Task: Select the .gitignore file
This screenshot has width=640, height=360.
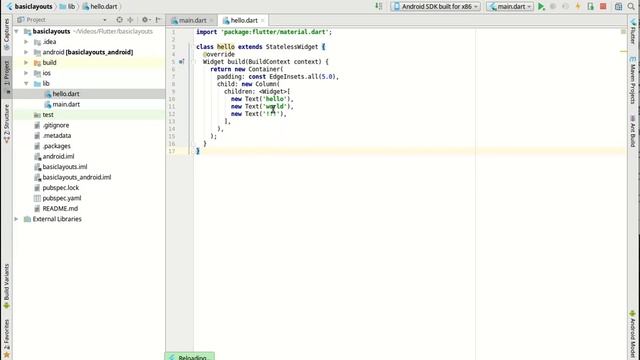Action: (56, 125)
